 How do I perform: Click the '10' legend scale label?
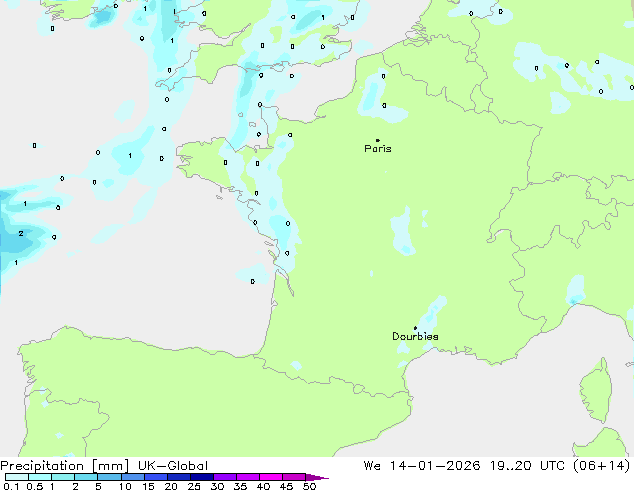(x=125, y=486)
